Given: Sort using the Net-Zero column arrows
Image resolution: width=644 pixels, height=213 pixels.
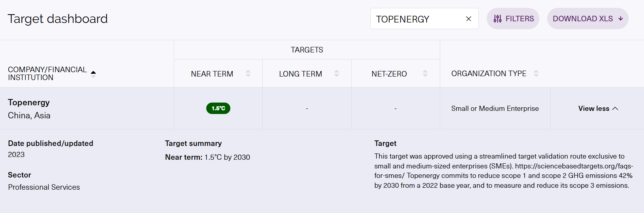Looking at the screenshot, I should click(x=425, y=73).
